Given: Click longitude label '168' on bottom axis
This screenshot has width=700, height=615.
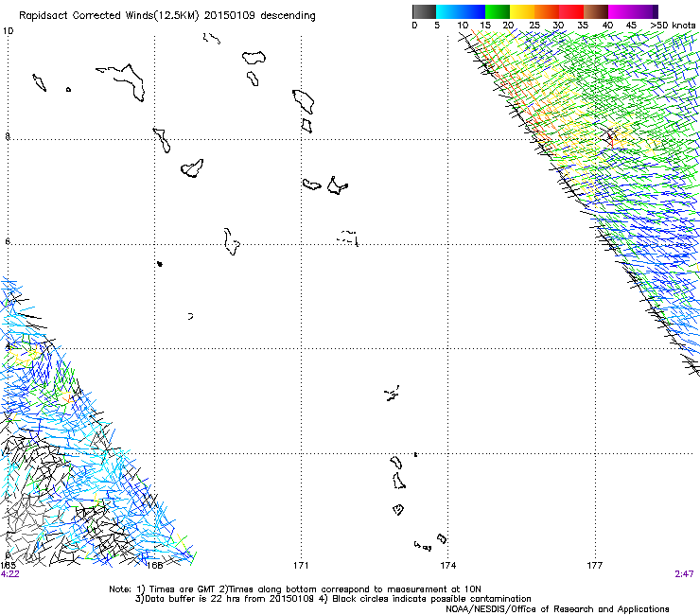Looking at the screenshot, I should (154, 566).
